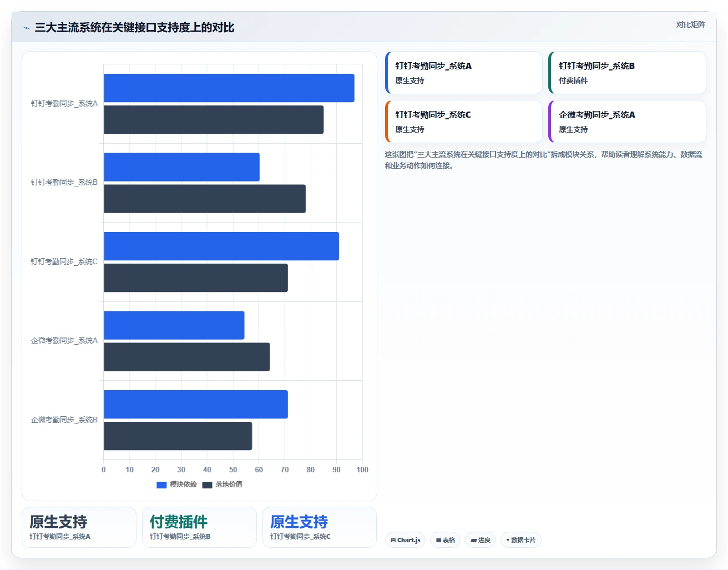Click the y-axis label 钉钉考勤同步_系统B
Viewport: 728px width, 570px height.
64,182
